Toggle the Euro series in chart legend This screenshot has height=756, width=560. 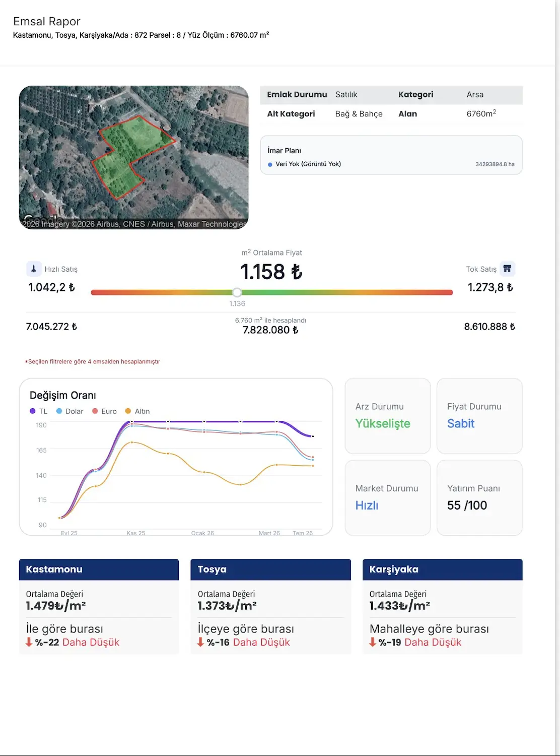pos(105,411)
